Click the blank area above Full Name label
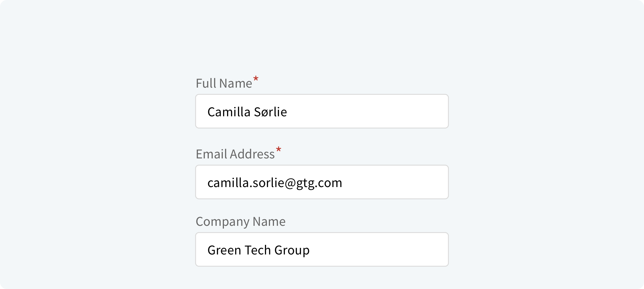The height and width of the screenshot is (289, 644). (x=322, y=42)
